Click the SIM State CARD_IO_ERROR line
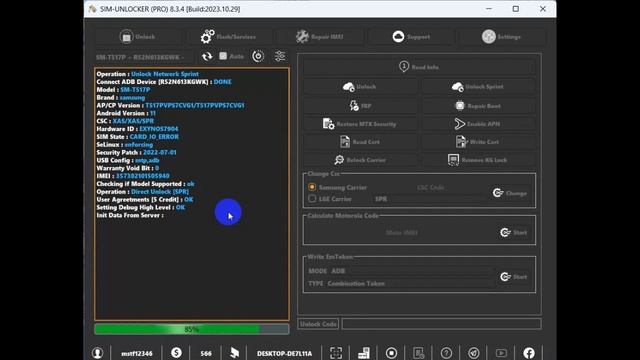Viewport: 640px width, 360px height. 138,137
